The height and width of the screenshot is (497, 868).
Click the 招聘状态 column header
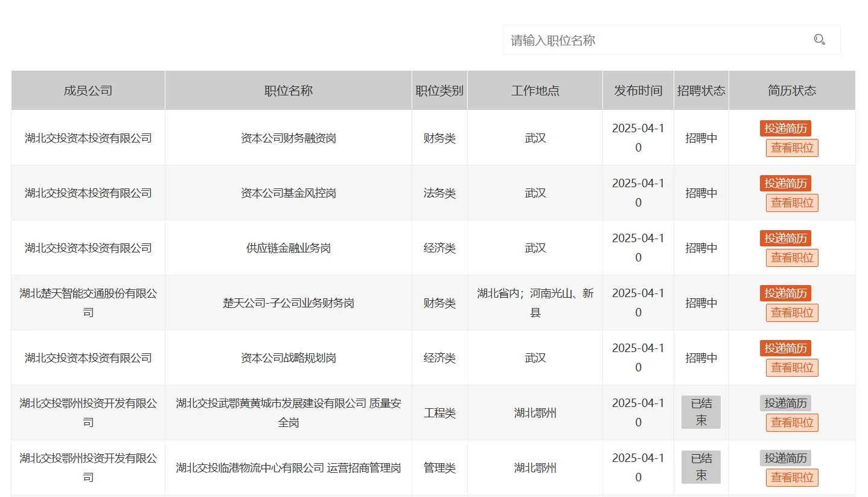pos(701,91)
